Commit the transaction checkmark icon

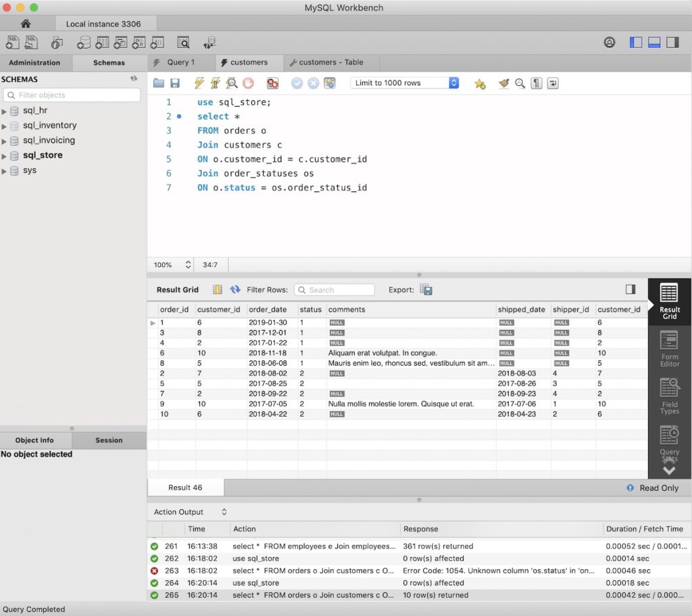(x=297, y=83)
